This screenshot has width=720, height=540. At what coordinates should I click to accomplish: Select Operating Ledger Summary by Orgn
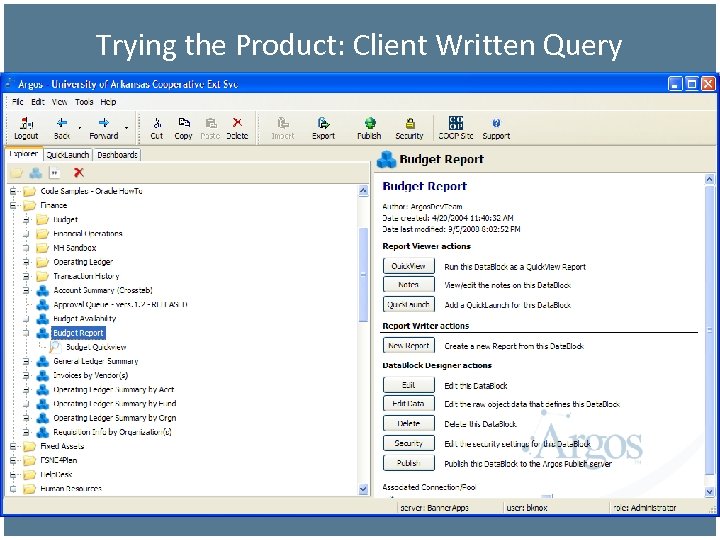click(115, 418)
